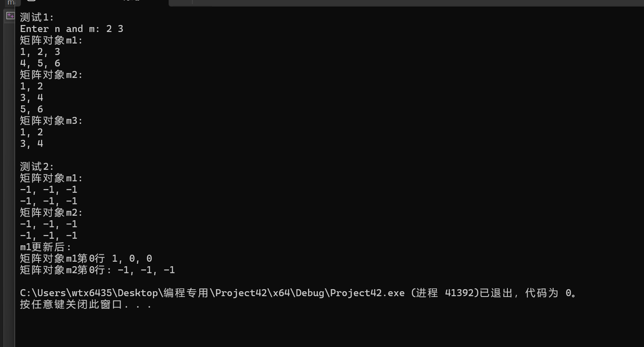Click the 'Enter n and m: 2 3' line

click(72, 29)
